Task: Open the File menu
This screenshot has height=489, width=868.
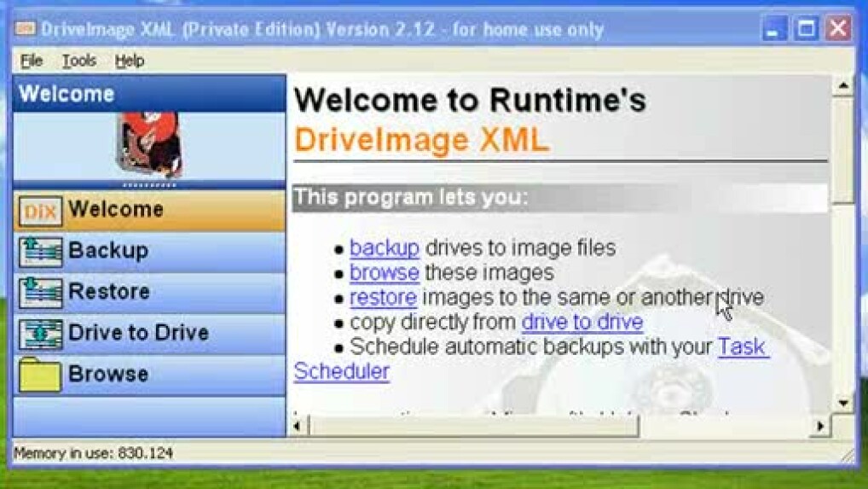Action: coord(31,61)
